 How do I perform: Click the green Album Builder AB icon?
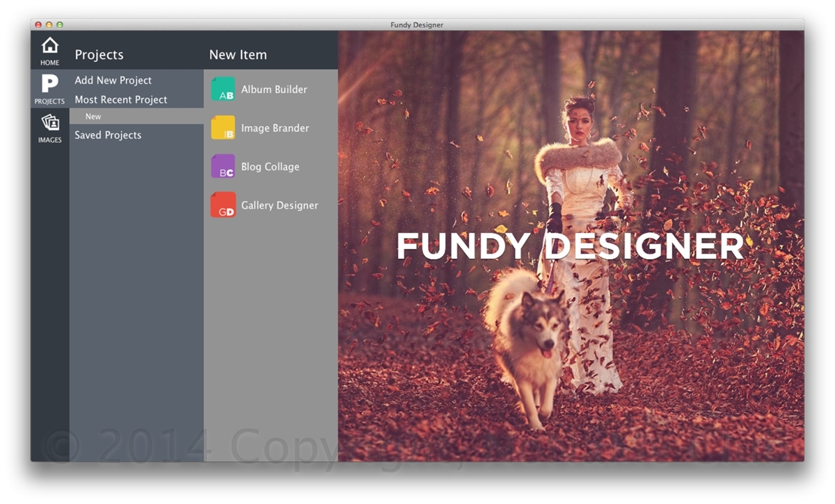point(223,90)
